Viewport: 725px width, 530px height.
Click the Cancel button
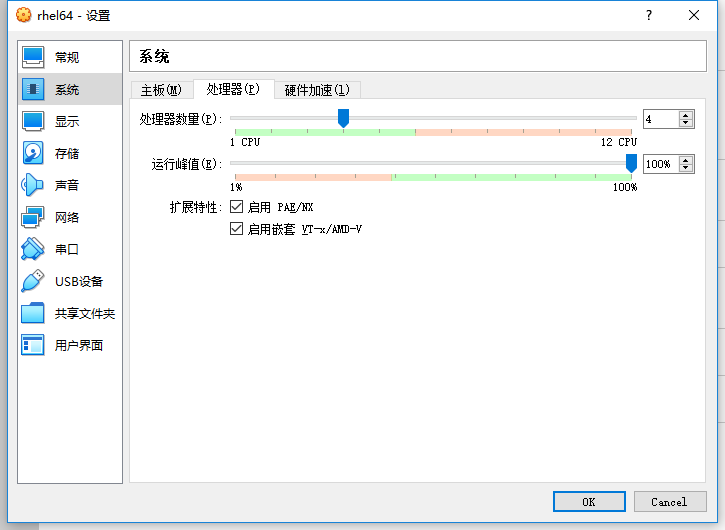(x=669, y=501)
